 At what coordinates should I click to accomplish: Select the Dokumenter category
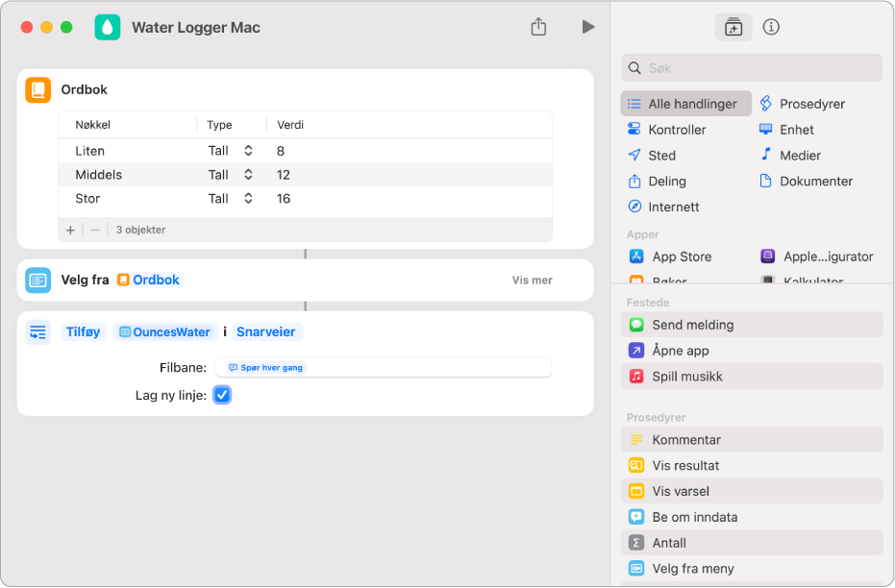coord(806,182)
